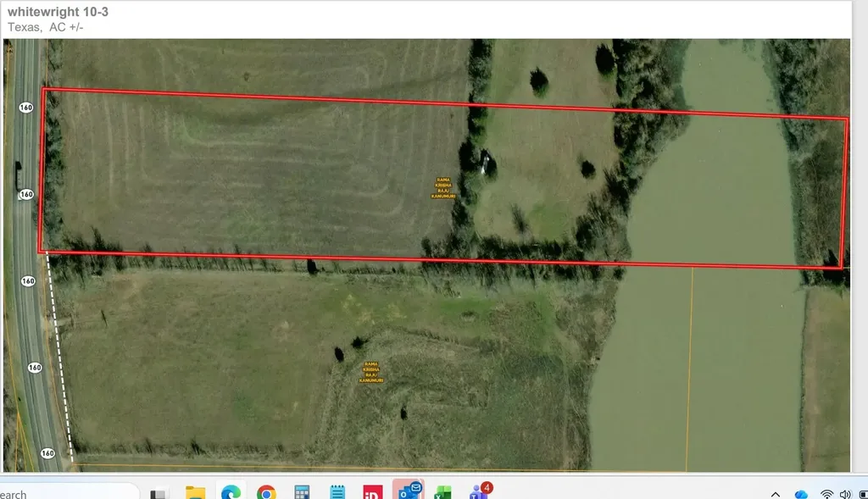Viewport: 868px width, 499px height.
Task: Open the OneDrive cloud tray icon
Action: [x=801, y=494]
